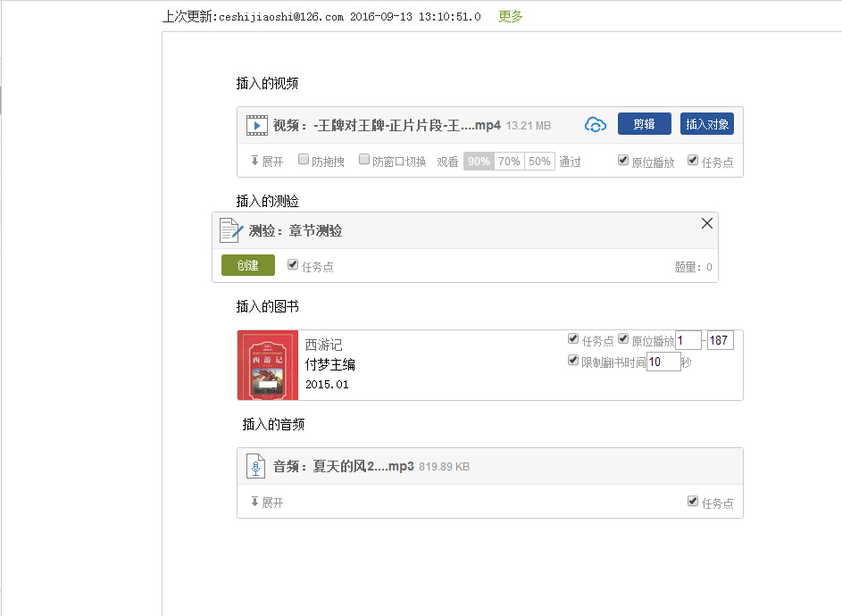This screenshot has height=616, width=842.
Task: Toggle video 任务点 checkbox
Action: pyautogui.click(x=693, y=160)
